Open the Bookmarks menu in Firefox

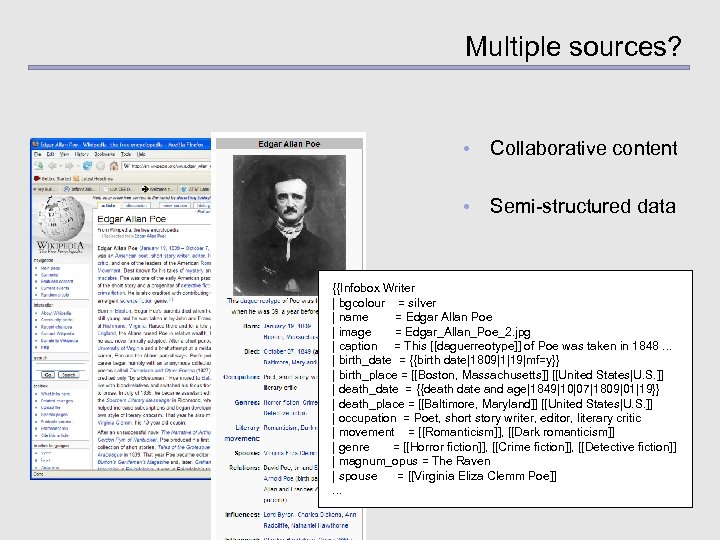click(x=105, y=154)
